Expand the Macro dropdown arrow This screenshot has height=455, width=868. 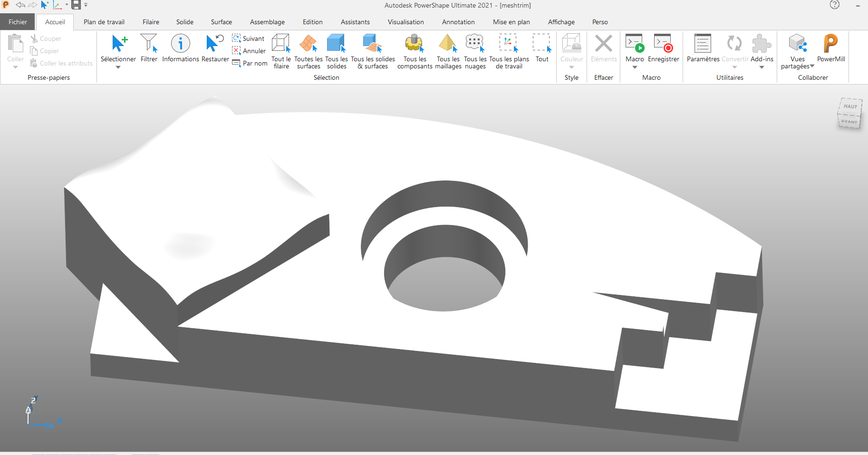pos(635,67)
